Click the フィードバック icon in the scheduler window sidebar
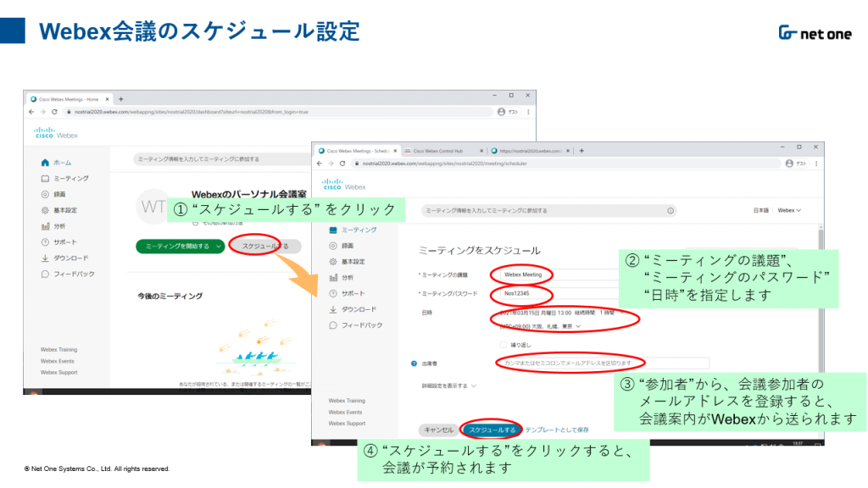 pos(333,326)
